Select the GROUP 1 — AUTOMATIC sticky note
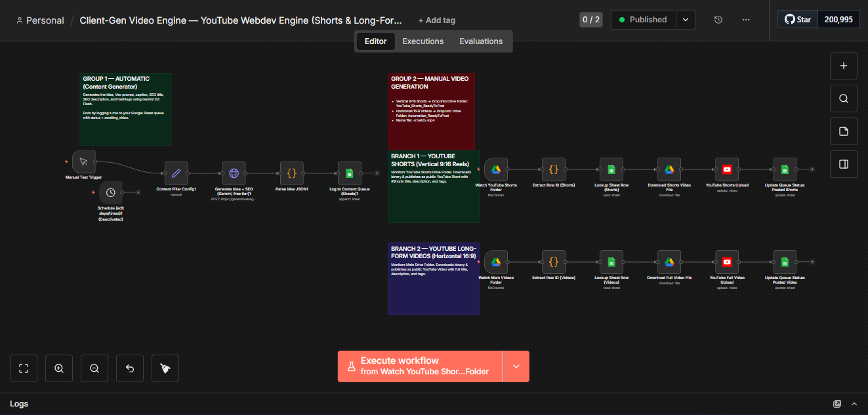Image resolution: width=868 pixels, height=415 pixels. [x=125, y=109]
